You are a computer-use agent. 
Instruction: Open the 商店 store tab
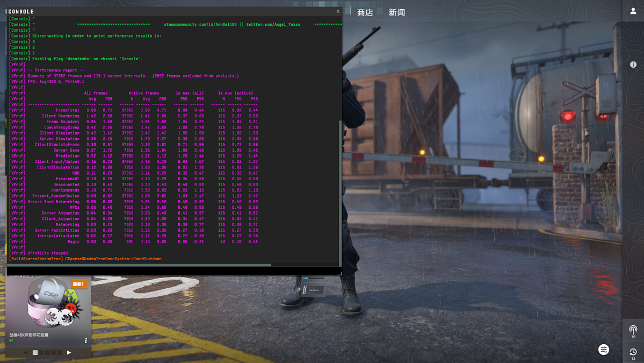pos(365,13)
